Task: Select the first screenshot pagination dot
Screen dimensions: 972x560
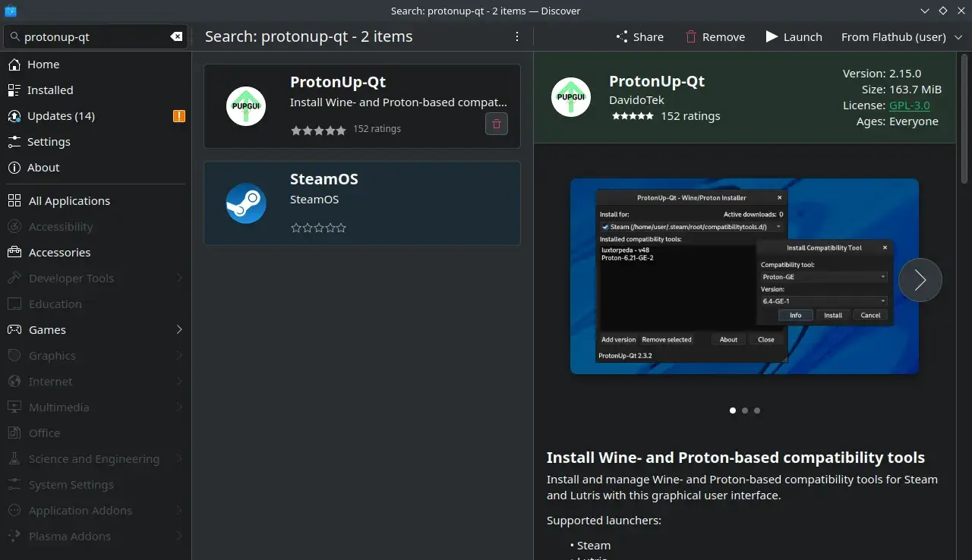Action: tap(733, 411)
